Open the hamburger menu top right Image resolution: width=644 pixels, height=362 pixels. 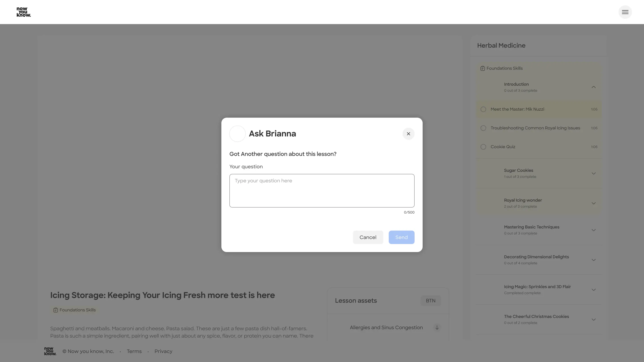click(x=625, y=12)
